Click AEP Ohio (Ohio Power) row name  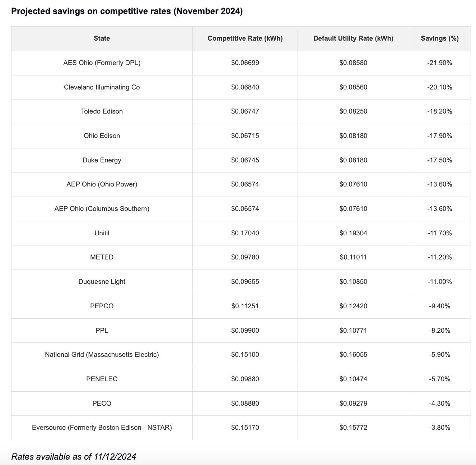click(x=102, y=184)
